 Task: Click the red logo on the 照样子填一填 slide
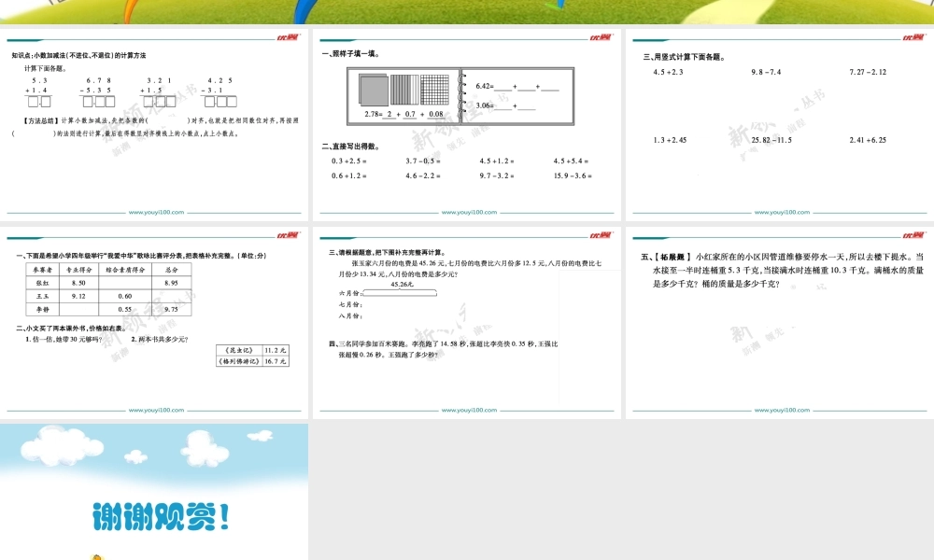(598, 38)
